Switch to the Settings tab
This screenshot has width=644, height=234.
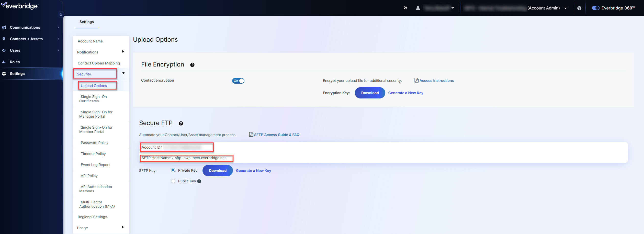point(87,22)
